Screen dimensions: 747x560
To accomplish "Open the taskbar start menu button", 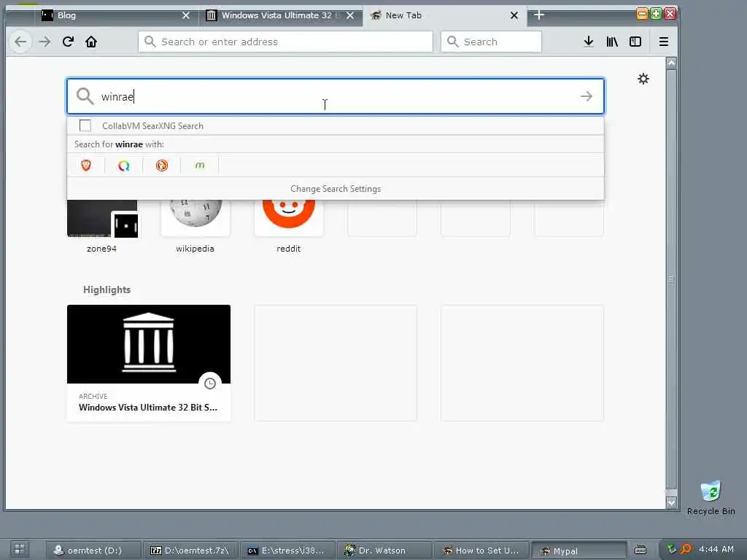I will pos(20,548).
